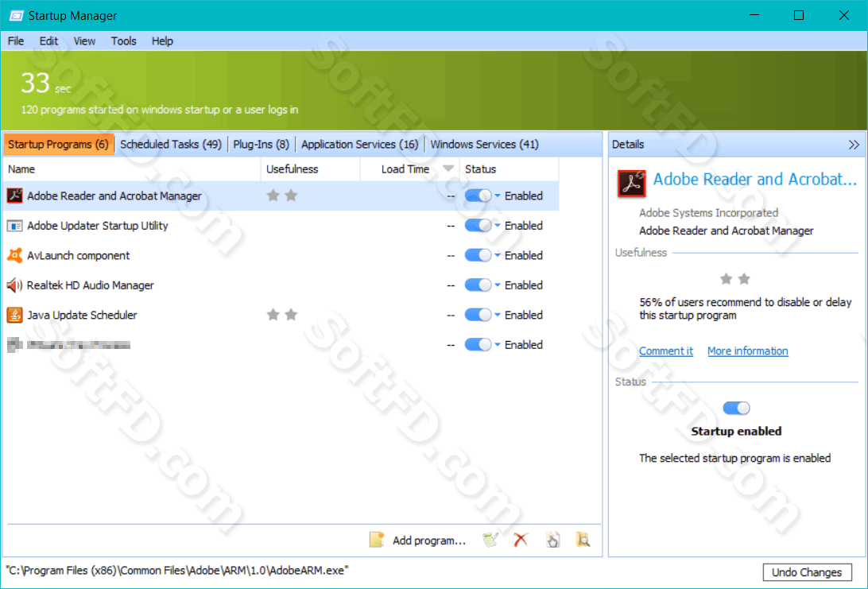Toggle the Java Update Scheduler switch
Image resolution: width=868 pixels, height=589 pixels.
pyautogui.click(x=478, y=315)
